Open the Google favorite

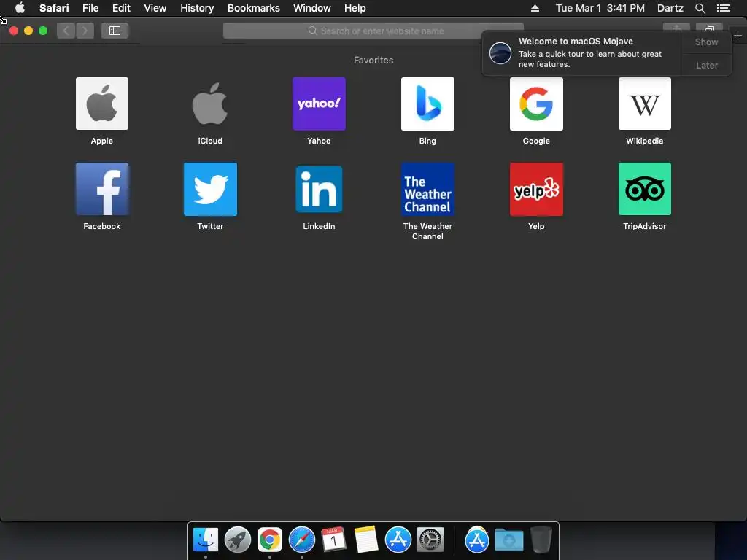[536, 104]
